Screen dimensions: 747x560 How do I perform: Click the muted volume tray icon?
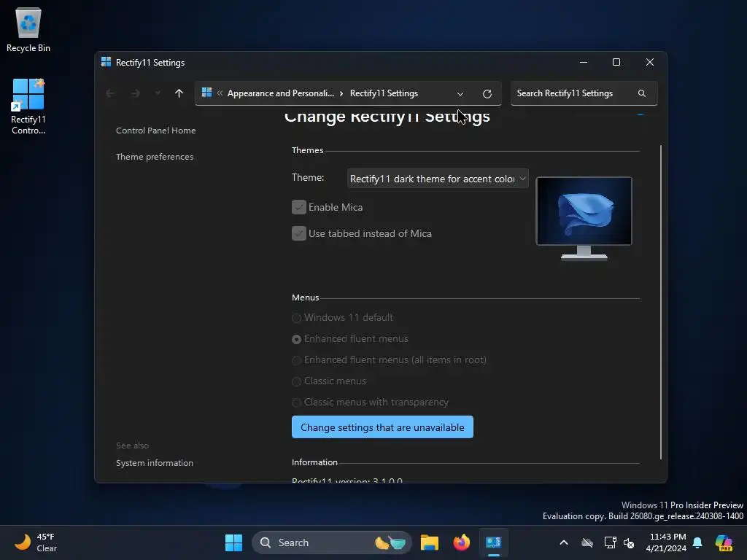pos(629,542)
